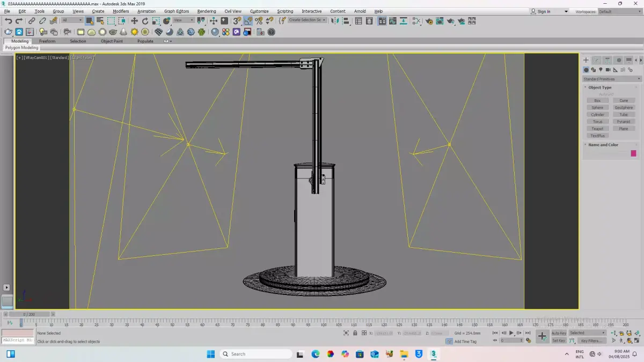Activate the Unlink Selection tool
This screenshot has width=644, height=362.
42,21
